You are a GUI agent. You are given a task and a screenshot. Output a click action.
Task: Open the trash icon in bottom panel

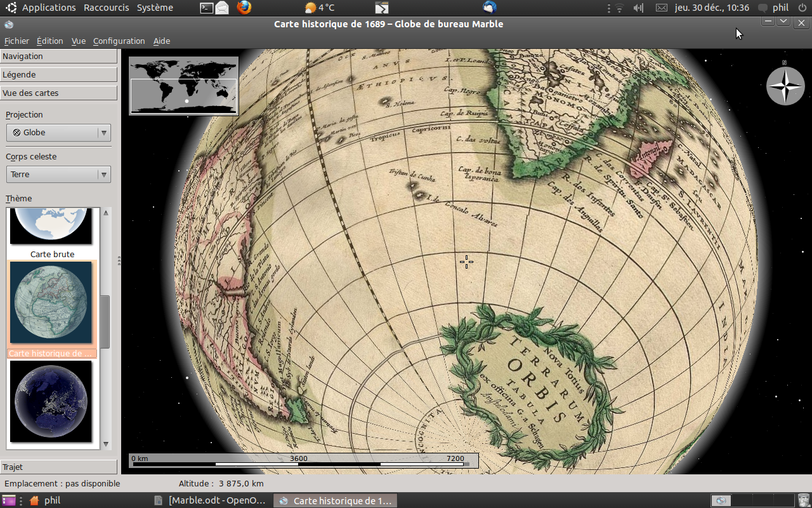804,500
